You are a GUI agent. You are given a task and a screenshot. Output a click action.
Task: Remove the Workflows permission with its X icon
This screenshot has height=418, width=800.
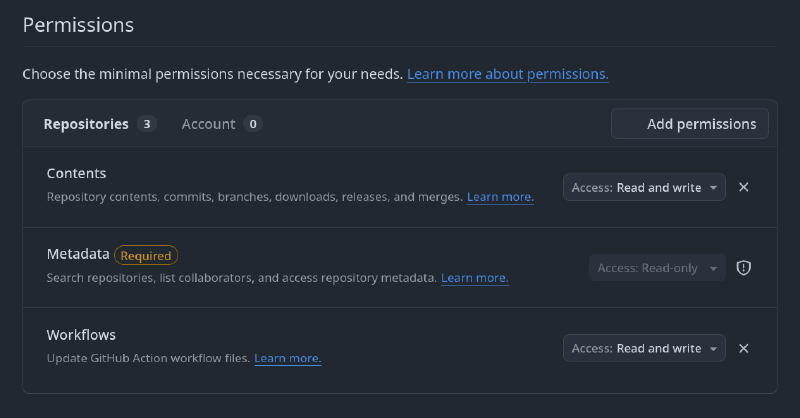coord(743,348)
